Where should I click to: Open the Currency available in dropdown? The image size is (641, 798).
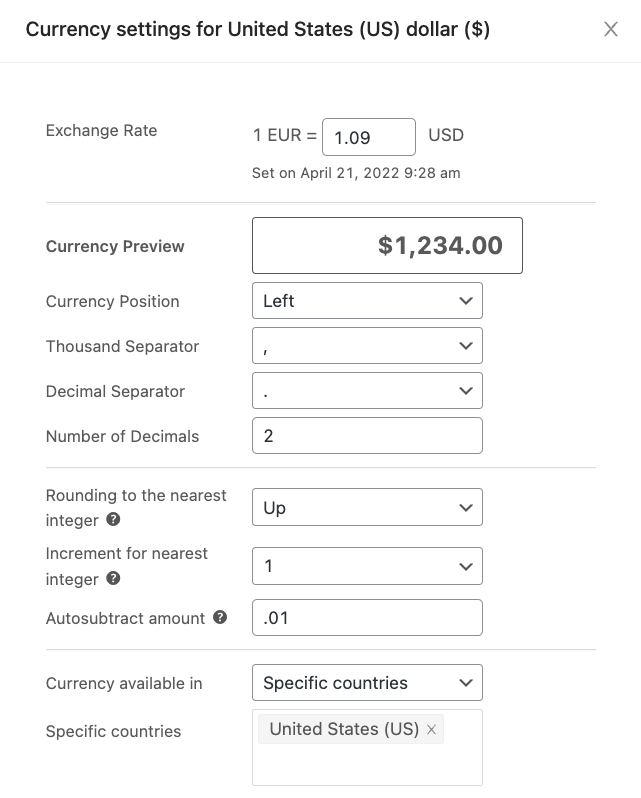click(x=367, y=683)
